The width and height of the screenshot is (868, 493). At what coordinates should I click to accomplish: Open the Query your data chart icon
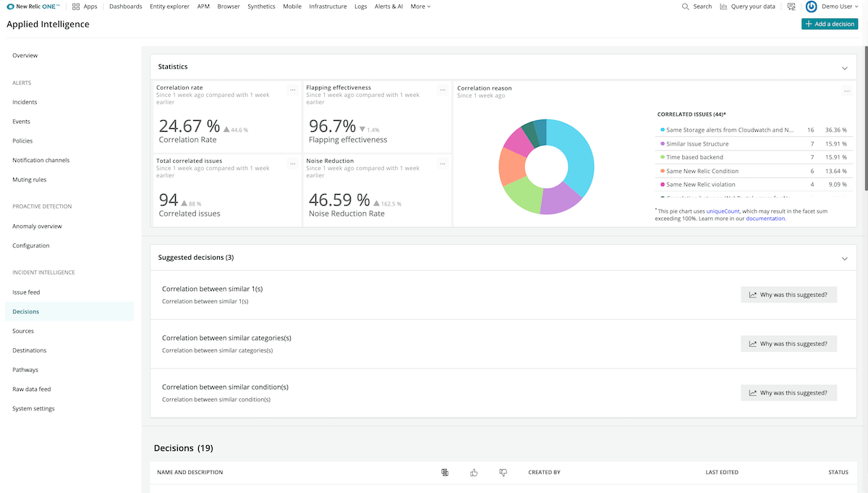point(724,7)
